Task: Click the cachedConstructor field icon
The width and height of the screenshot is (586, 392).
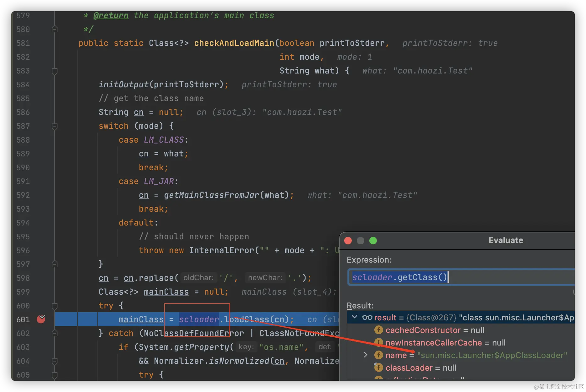Action: [378, 330]
